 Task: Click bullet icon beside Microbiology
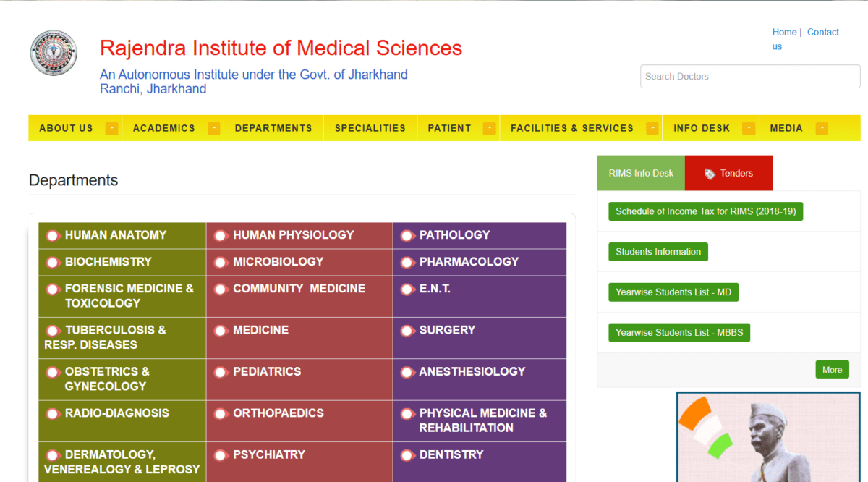click(221, 262)
